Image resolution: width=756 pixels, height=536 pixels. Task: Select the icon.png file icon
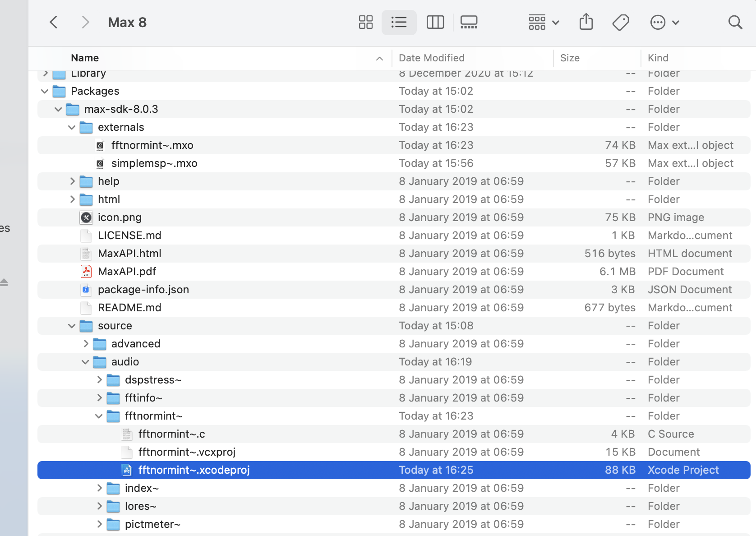86,217
